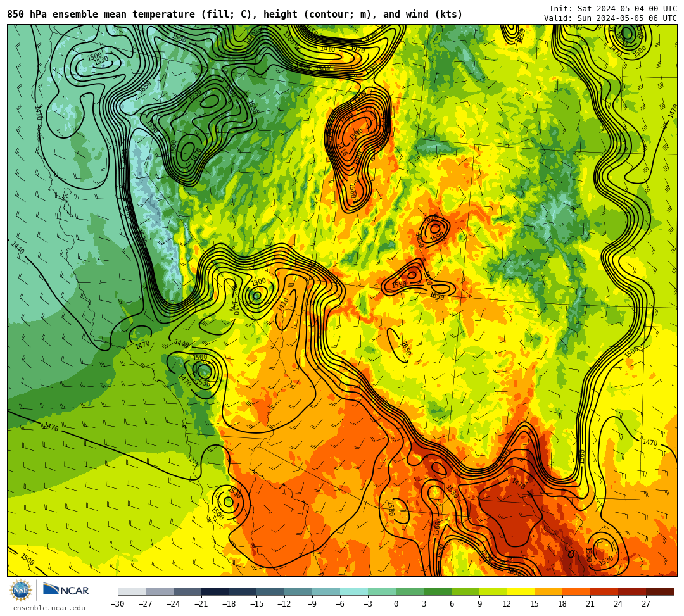Pick the orange colorbar swatch between 18 and 21
The height and width of the screenshot is (616, 684).
tap(577, 591)
